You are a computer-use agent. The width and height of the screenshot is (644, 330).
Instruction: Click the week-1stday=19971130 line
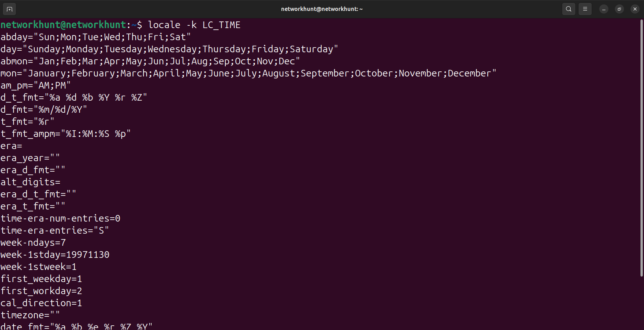click(55, 255)
